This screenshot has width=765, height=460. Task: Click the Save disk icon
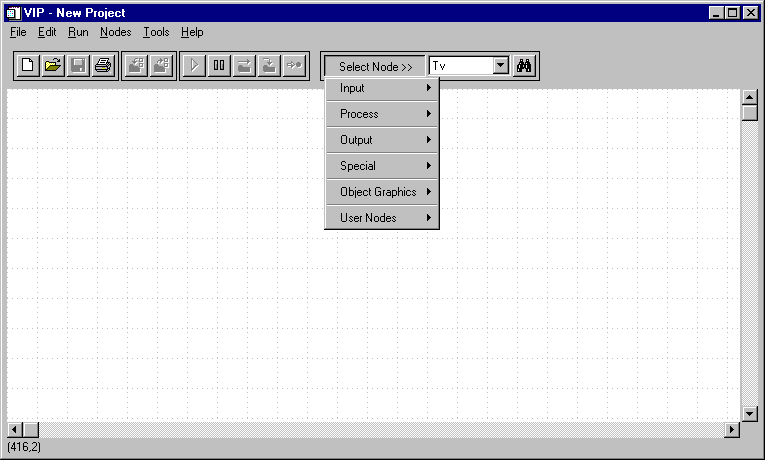click(x=78, y=66)
